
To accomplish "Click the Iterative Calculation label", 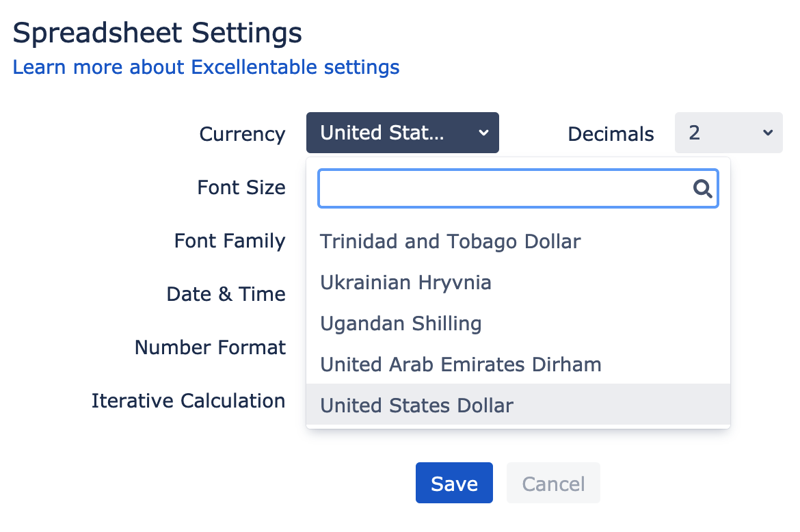I will coord(188,401).
